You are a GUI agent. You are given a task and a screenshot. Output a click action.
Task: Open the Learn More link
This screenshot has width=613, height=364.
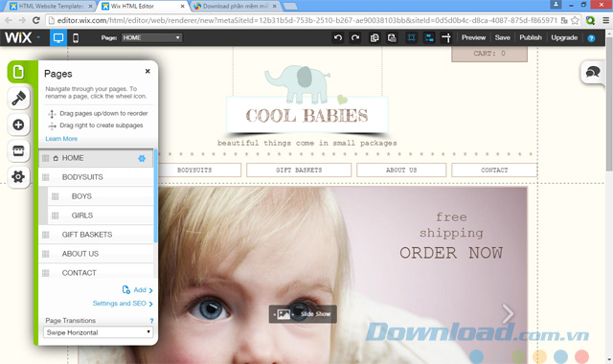point(61,139)
